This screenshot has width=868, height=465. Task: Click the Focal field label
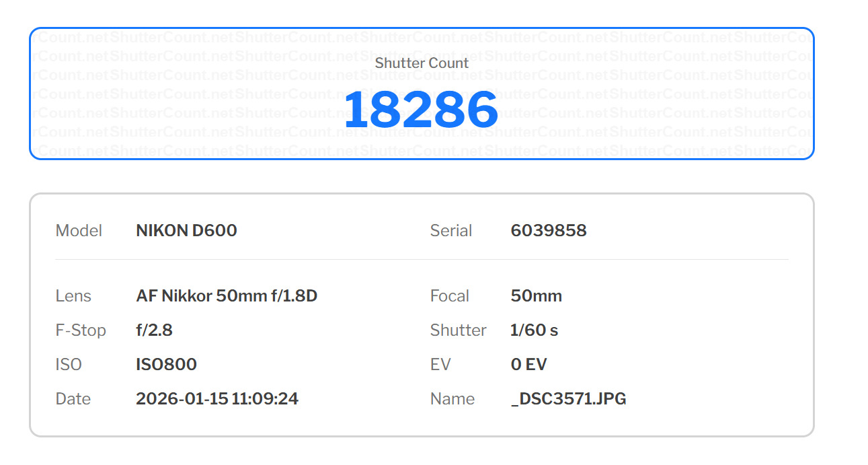point(449,296)
